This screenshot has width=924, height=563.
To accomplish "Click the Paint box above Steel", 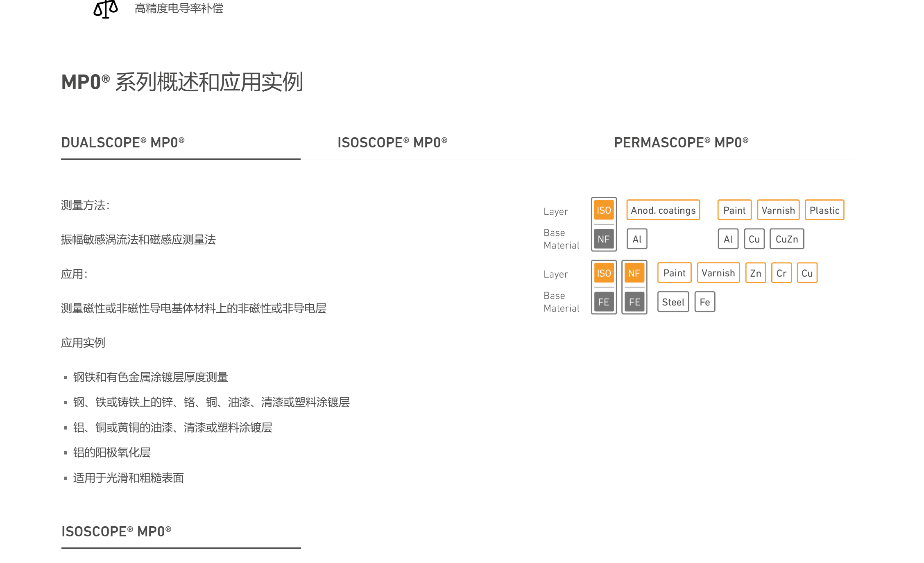I will [674, 273].
